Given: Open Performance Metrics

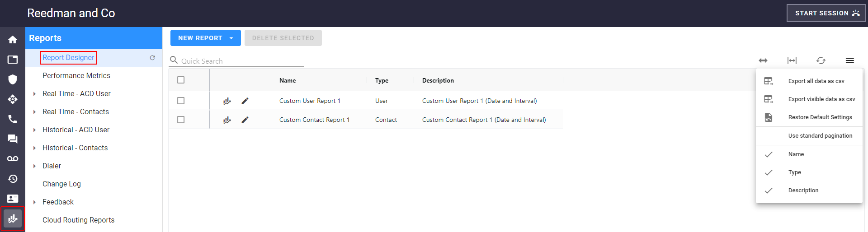Looking at the screenshot, I should click(76, 76).
